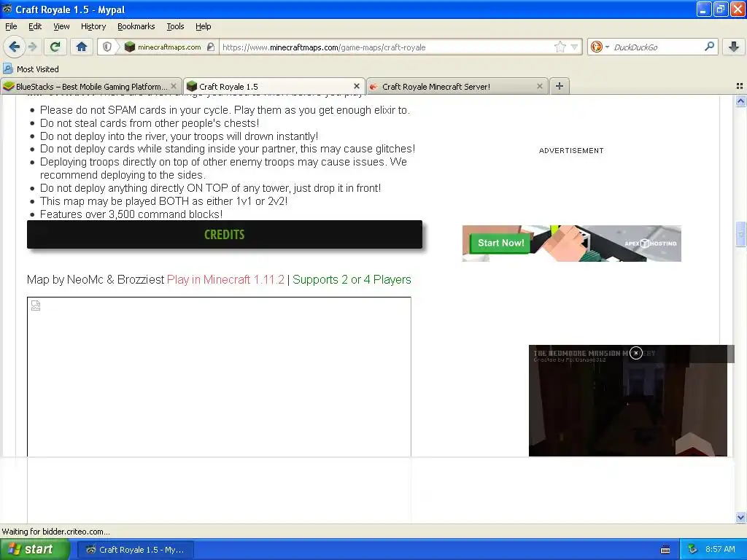Image resolution: width=747 pixels, height=560 pixels.
Task: Go back to the previous page
Action: [x=15, y=47]
